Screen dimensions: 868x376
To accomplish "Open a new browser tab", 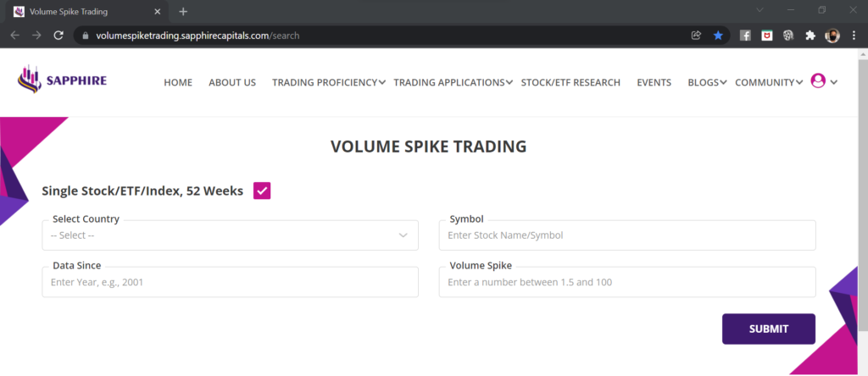I will (x=183, y=11).
